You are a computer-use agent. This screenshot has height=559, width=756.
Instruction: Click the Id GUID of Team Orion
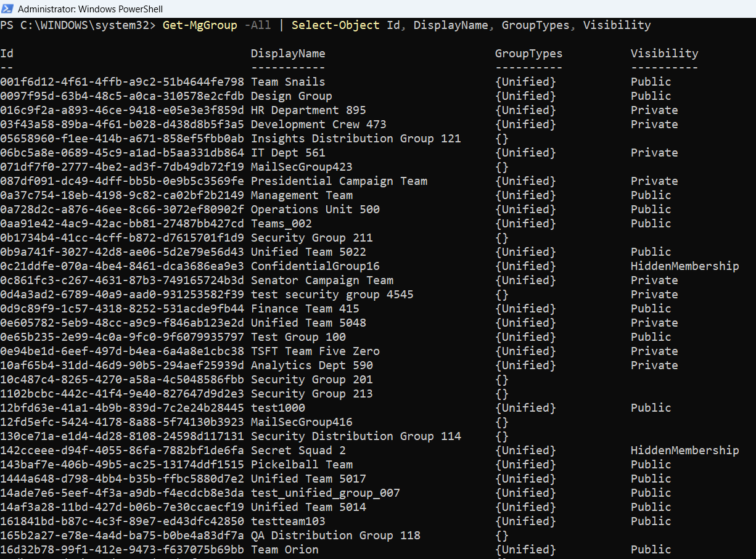point(122,550)
